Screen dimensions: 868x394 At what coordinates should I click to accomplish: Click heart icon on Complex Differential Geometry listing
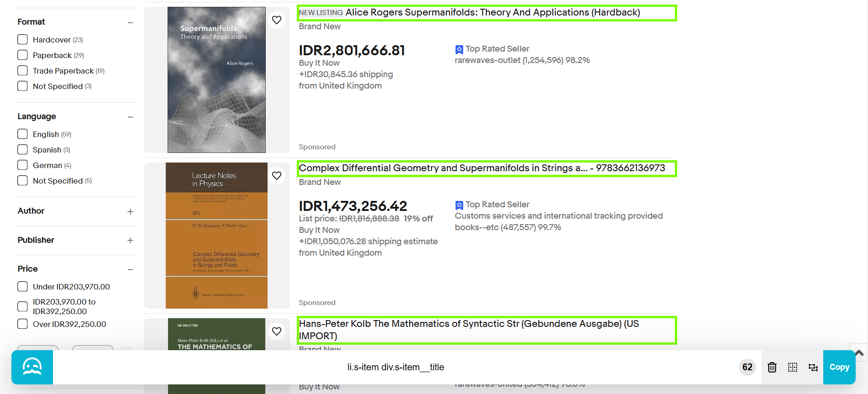coord(277,176)
